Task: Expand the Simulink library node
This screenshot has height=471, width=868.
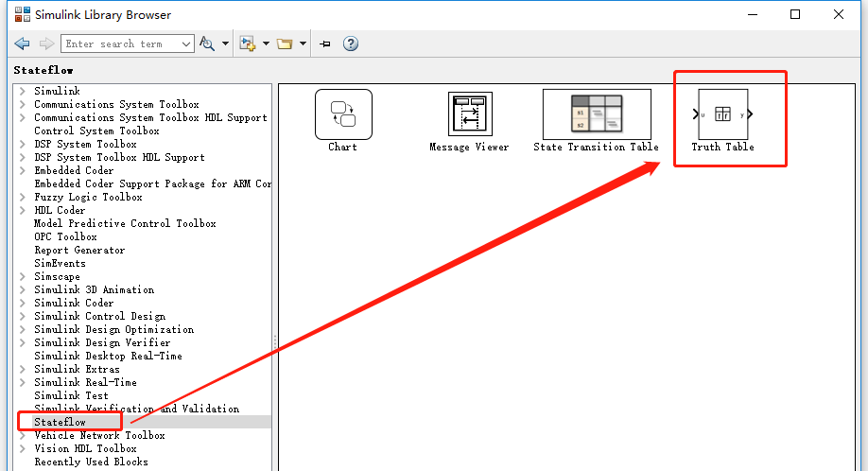Action: coord(23,91)
